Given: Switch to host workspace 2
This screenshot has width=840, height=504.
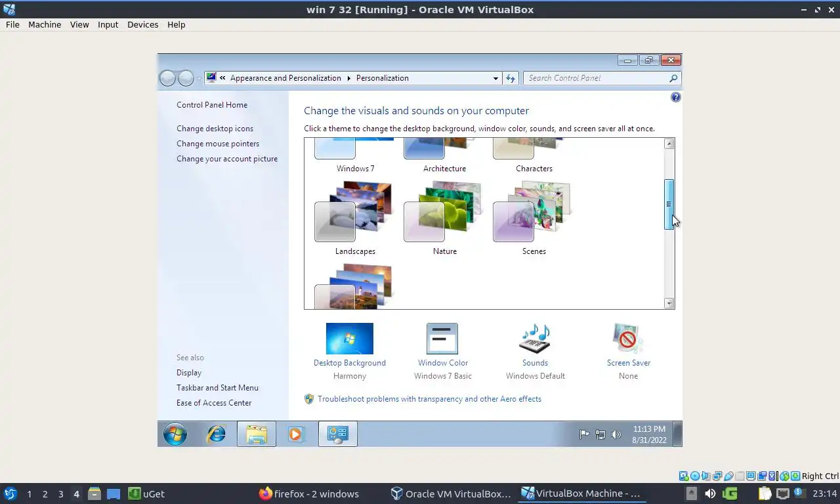Looking at the screenshot, I should click(45, 493).
